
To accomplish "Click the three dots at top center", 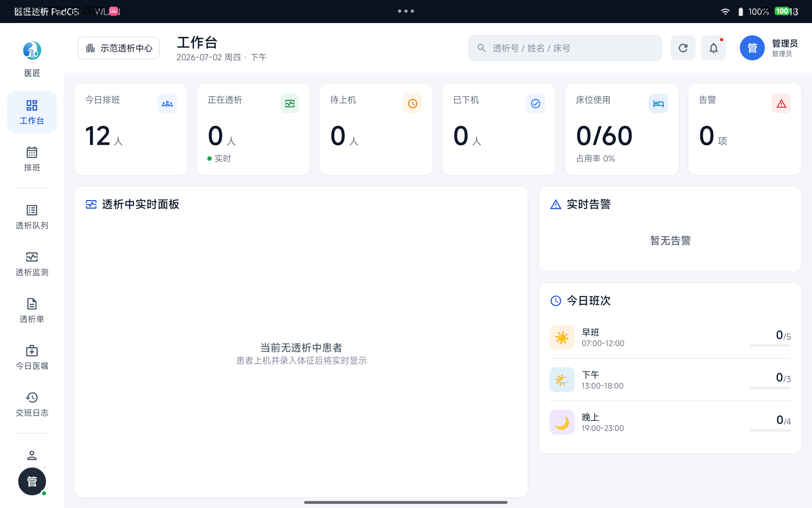I will pos(406,11).
